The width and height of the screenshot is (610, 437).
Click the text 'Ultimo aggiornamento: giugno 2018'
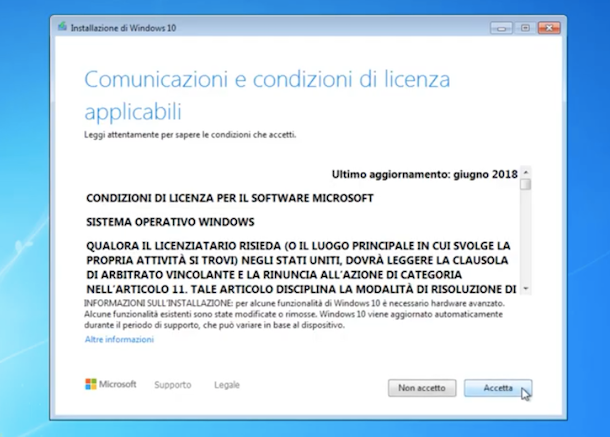tap(424, 174)
